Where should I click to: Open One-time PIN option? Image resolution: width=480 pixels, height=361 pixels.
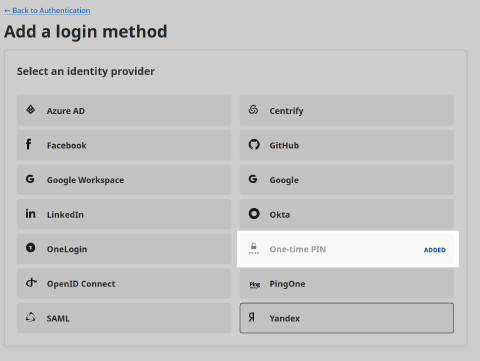(x=347, y=249)
